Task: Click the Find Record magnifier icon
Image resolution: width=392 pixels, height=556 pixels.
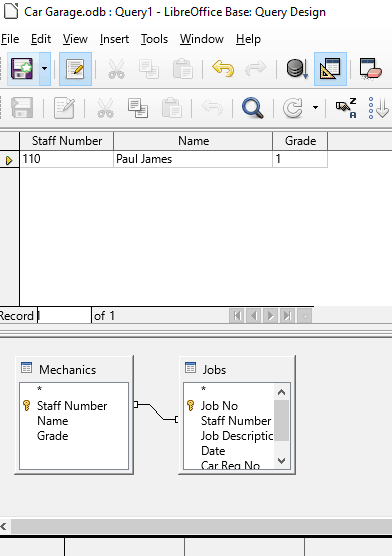Action: click(253, 108)
